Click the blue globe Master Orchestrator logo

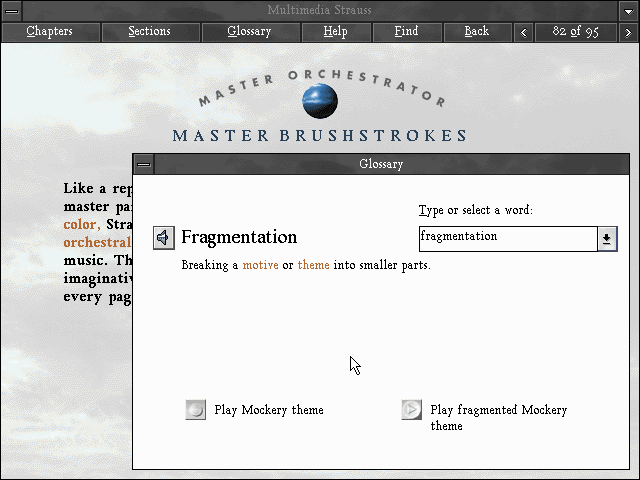click(320, 101)
